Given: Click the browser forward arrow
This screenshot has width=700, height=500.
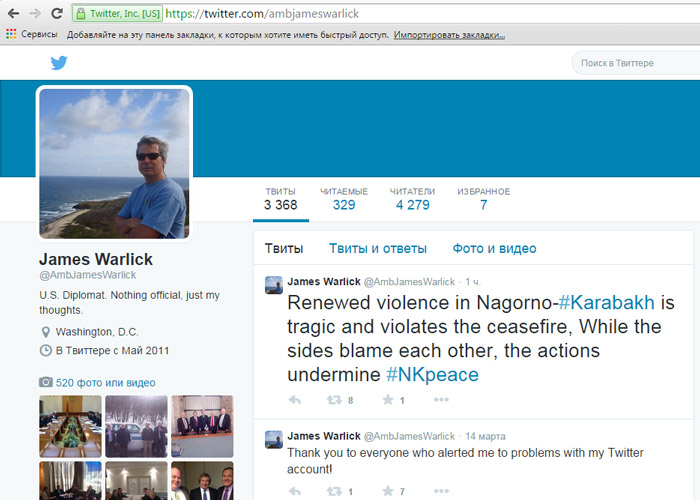Looking at the screenshot, I should pyautogui.click(x=35, y=13).
